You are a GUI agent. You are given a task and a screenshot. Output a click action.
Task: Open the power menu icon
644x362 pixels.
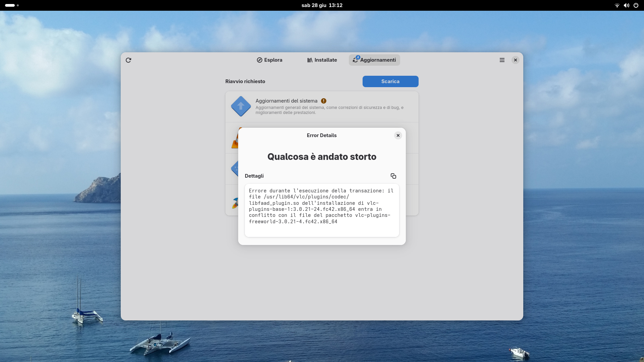click(x=636, y=5)
